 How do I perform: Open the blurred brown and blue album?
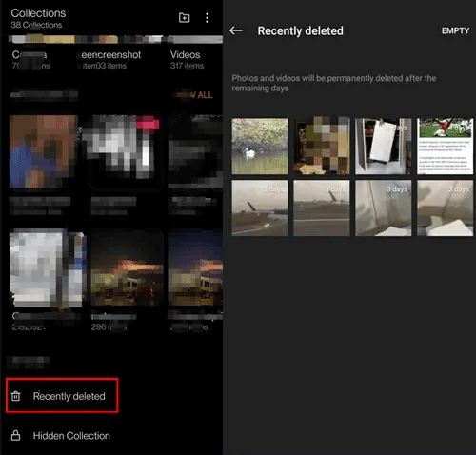(x=43, y=151)
